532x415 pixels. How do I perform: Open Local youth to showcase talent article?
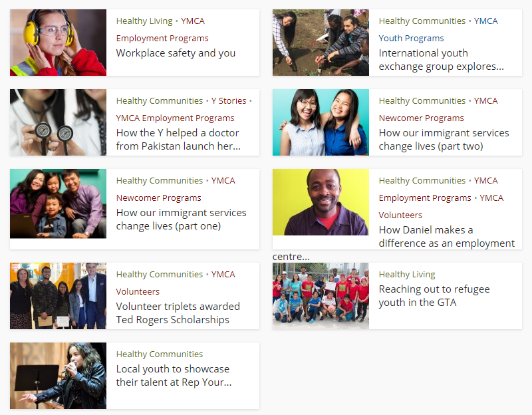pos(174,375)
